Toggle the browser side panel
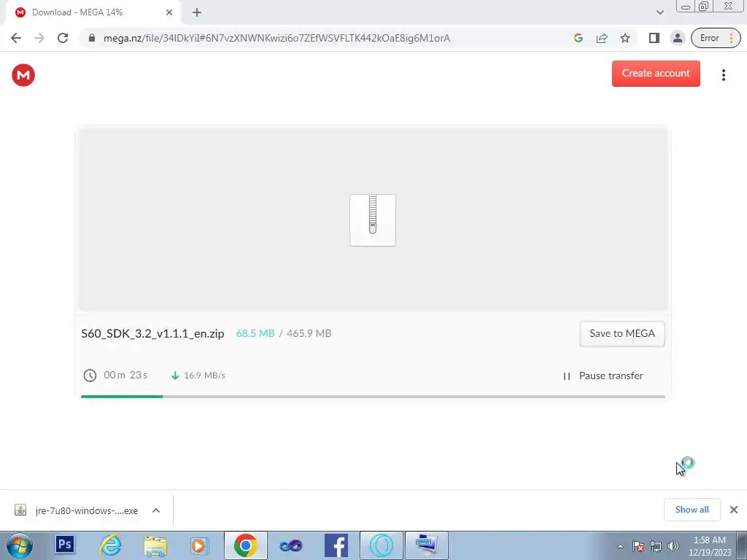This screenshot has height=560, width=747. pyautogui.click(x=654, y=38)
